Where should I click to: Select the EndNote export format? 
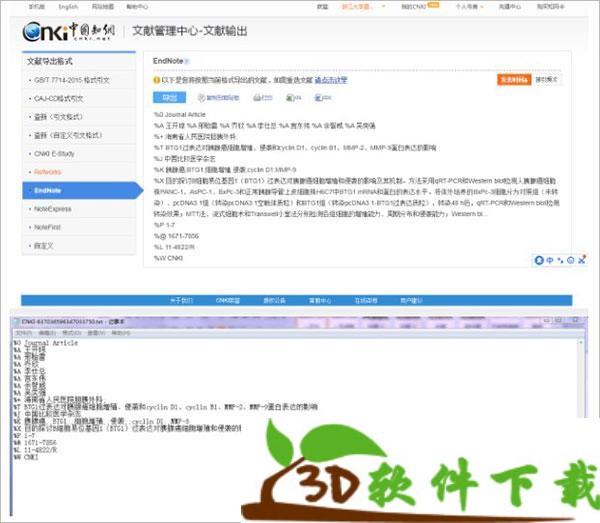coord(82,190)
